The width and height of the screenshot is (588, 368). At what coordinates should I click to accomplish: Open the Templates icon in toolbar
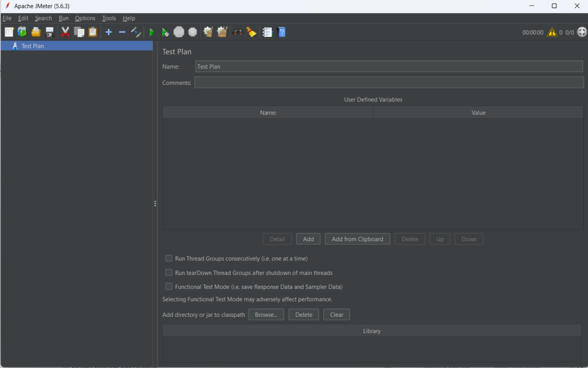point(22,32)
